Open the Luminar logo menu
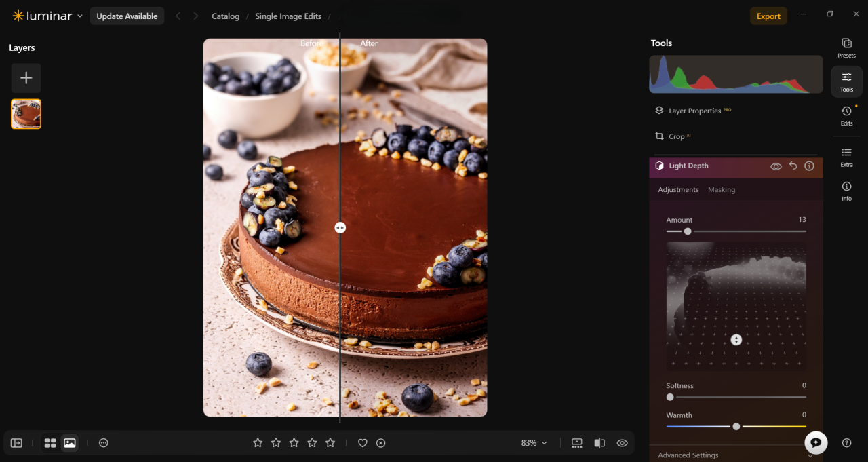868x462 pixels. coord(47,16)
